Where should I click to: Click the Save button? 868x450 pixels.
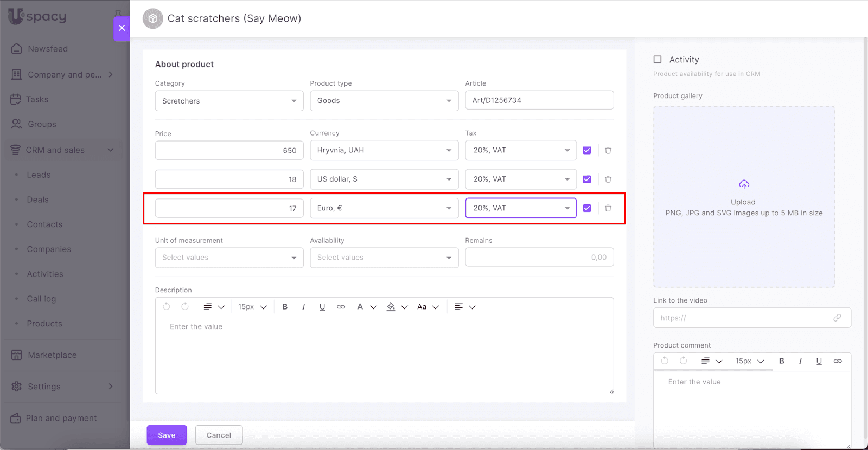167,435
